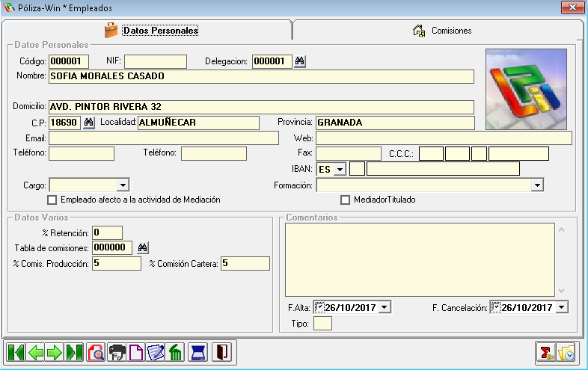
Task: Create a new blank record
Action: [x=135, y=352]
